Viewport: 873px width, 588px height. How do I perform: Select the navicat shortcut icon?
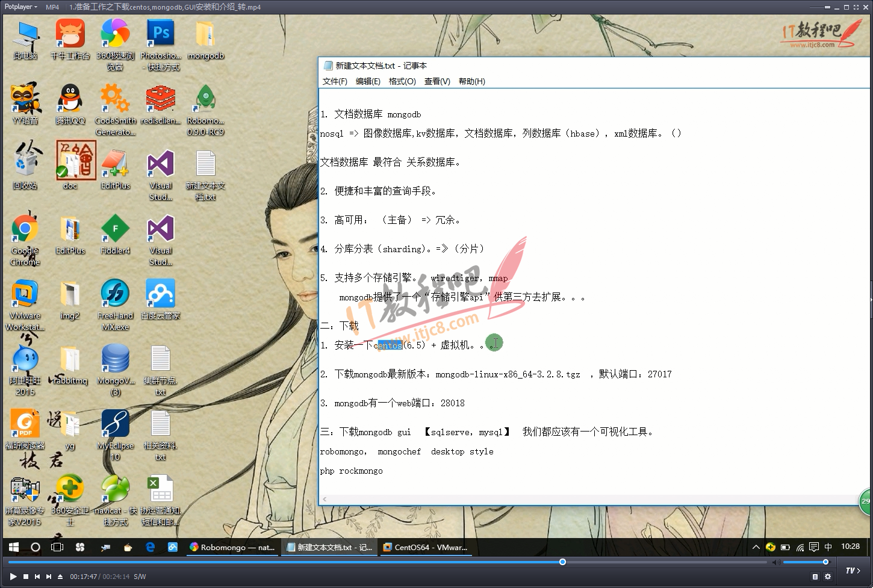click(x=115, y=500)
